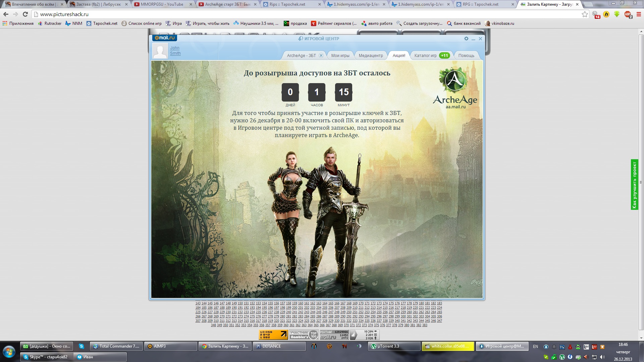Screen dimensions: 644x362
Task: Click the +11 badge on Каталог игр
Action: tap(444, 56)
